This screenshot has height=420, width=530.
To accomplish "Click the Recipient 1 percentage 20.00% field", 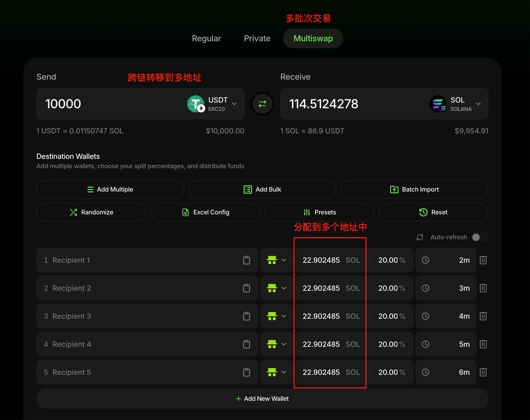I will point(391,260).
